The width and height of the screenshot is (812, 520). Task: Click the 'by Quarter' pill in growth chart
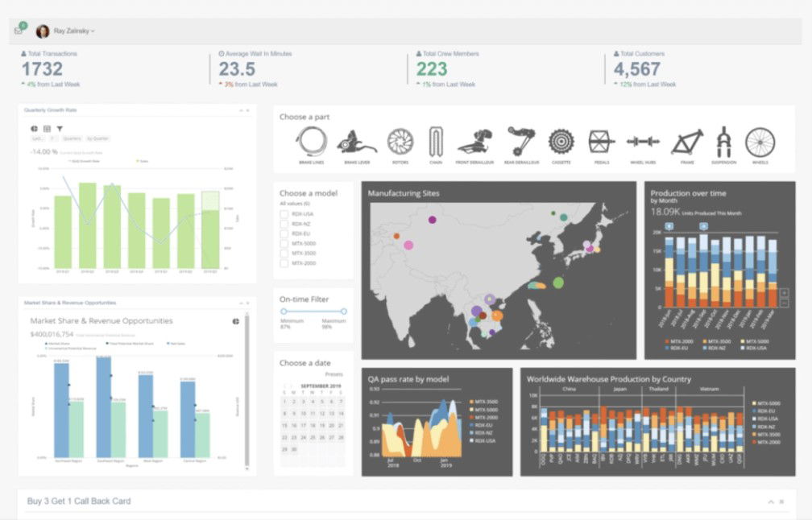coord(97,138)
